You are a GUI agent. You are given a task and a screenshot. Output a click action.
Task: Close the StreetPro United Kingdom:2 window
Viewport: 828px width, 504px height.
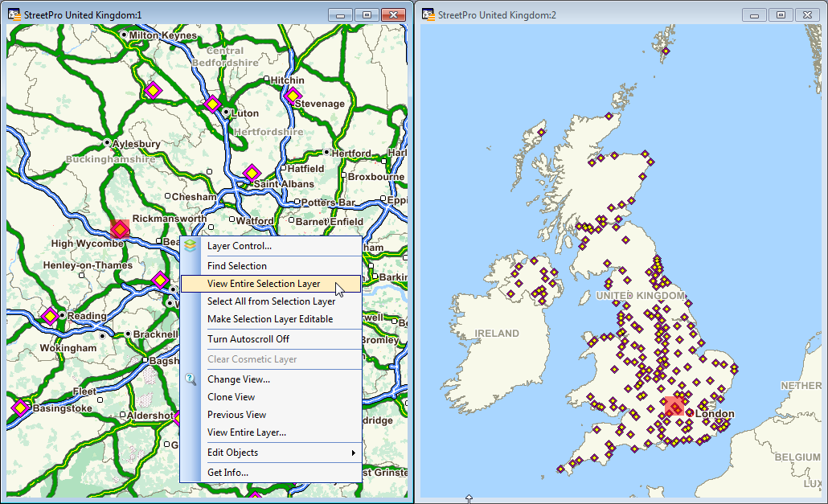(807, 14)
